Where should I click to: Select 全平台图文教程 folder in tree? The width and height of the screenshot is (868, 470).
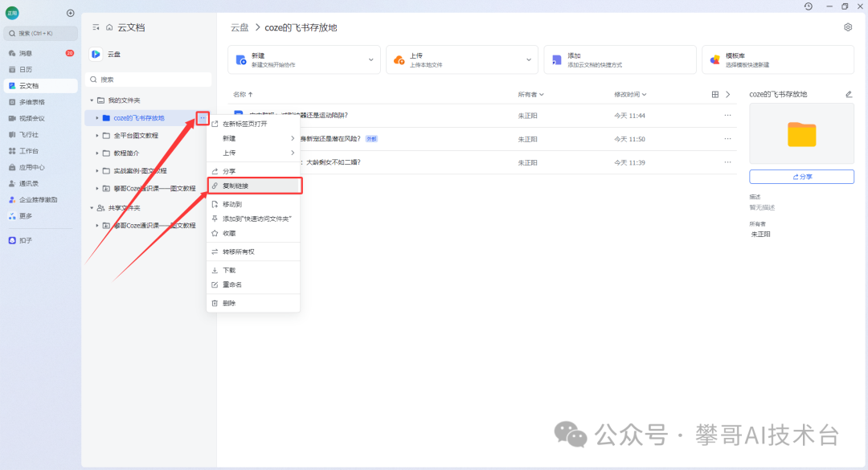click(x=136, y=136)
